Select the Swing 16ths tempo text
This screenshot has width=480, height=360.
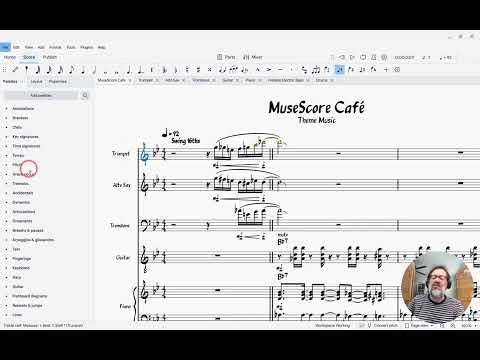(185, 141)
